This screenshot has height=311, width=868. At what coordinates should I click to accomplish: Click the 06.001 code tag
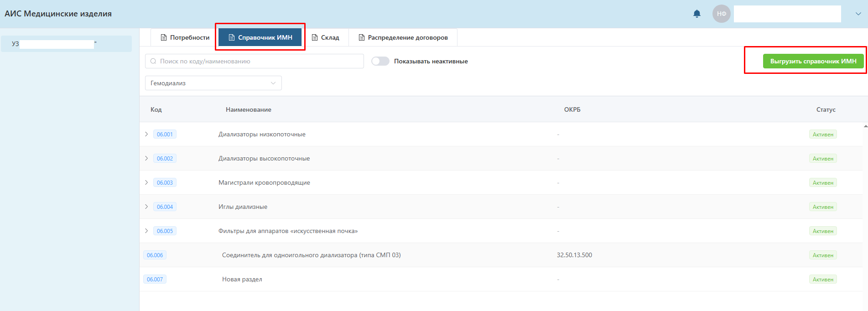(165, 135)
